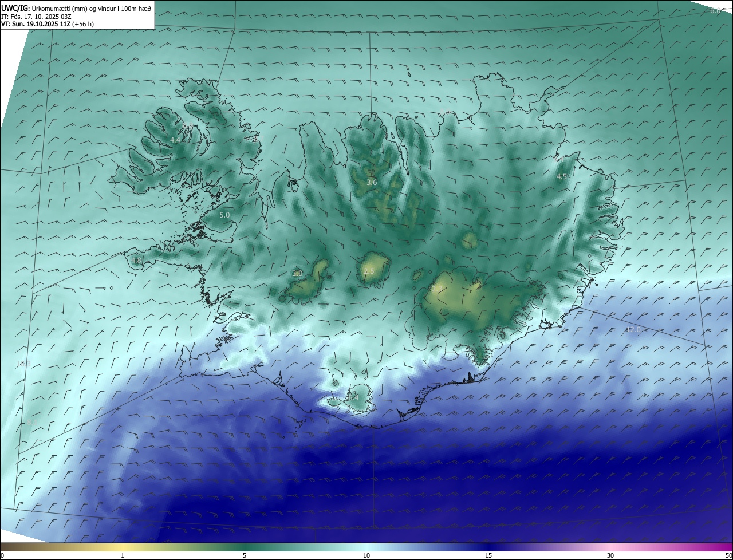The height and width of the screenshot is (560, 733).
Task: Click the '30' tick label under the colour scale
Action: coord(610,555)
